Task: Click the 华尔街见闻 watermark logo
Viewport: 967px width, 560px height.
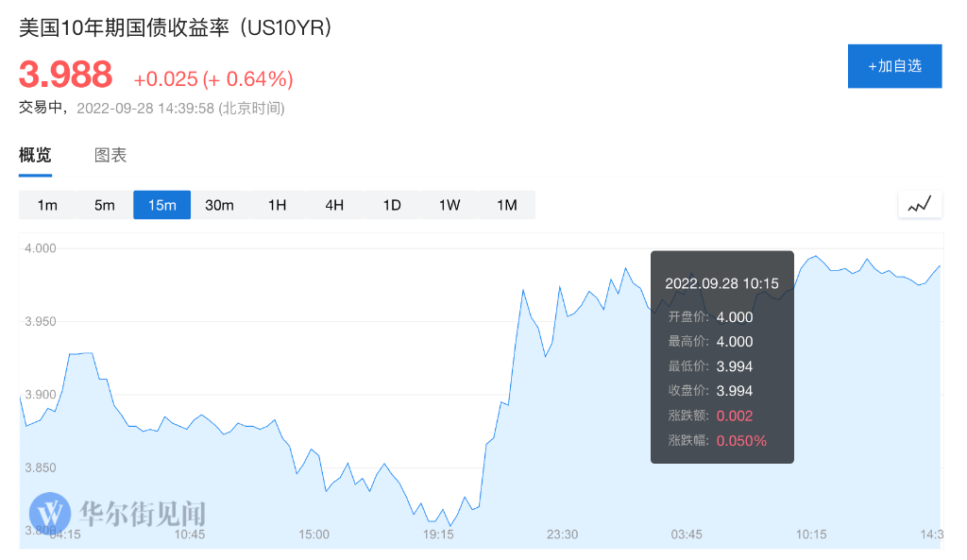Action: (x=118, y=513)
